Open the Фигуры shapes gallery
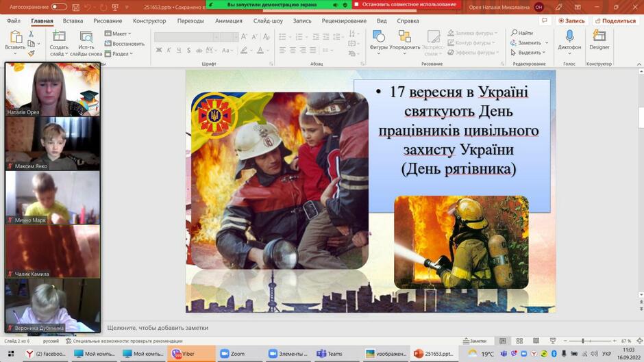The image size is (644, 362). pos(378,42)
